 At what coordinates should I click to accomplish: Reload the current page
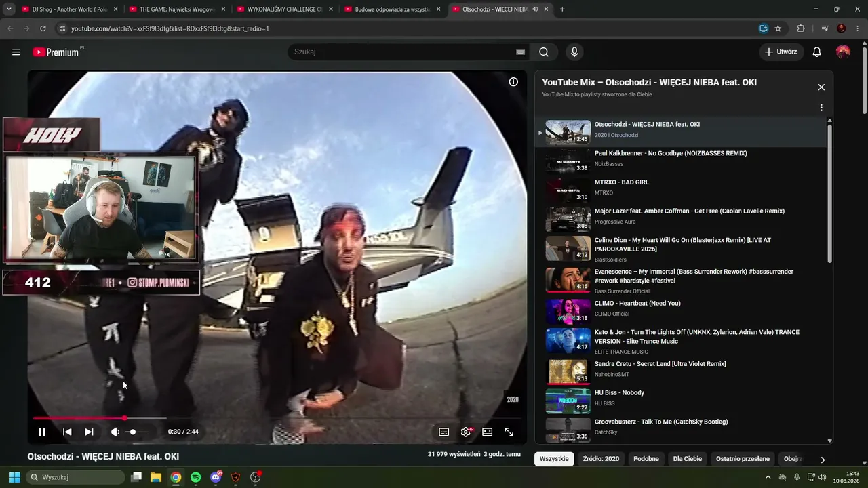tap(43, 28)
